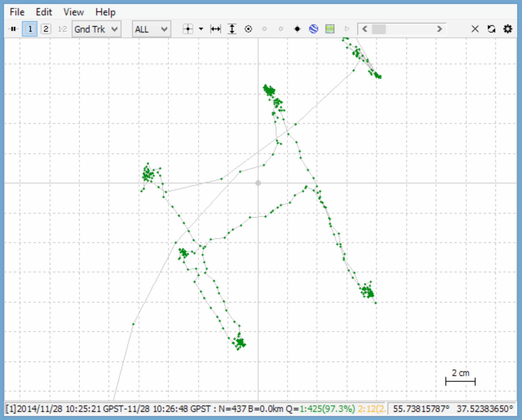Viewport: 522px width, 420px height.
Task: Click right arrow of time scrollbar
Action: [439, 29]
